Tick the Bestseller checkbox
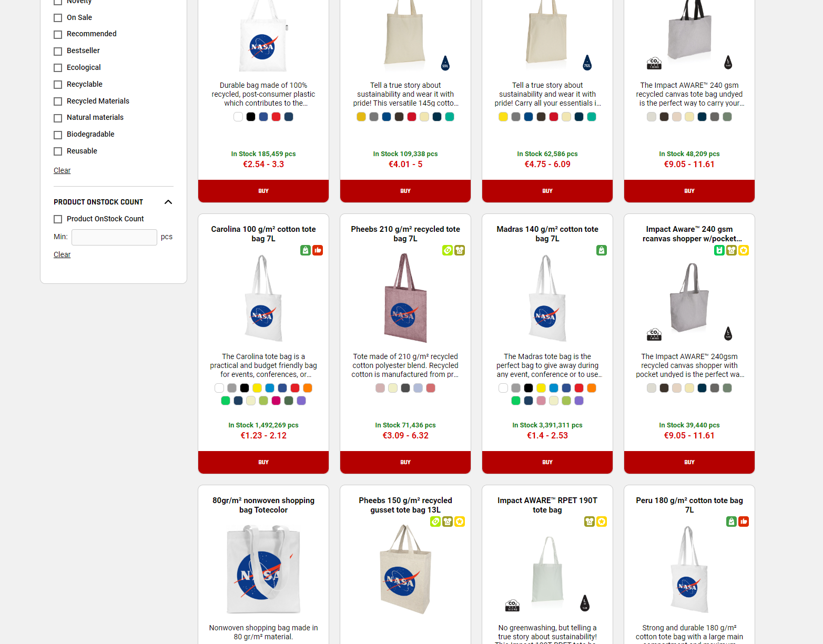The image size is (823, 644). click(58, 52)
